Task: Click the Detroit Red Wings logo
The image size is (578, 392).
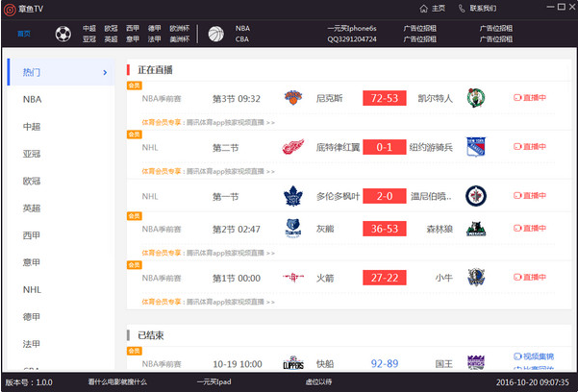Action: 293,147
